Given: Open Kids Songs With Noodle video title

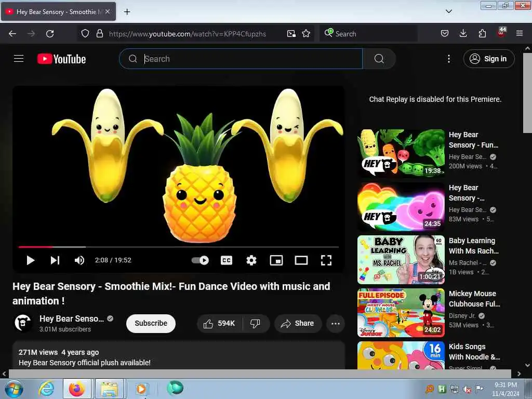Looking at the screenshot, I should click(x=474, y=352).
